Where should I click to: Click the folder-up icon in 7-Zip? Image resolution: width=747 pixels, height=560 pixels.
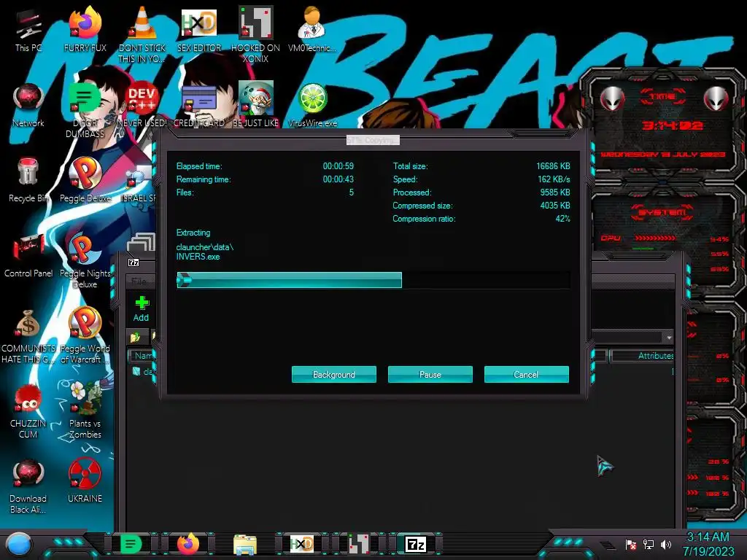(135, 337)
